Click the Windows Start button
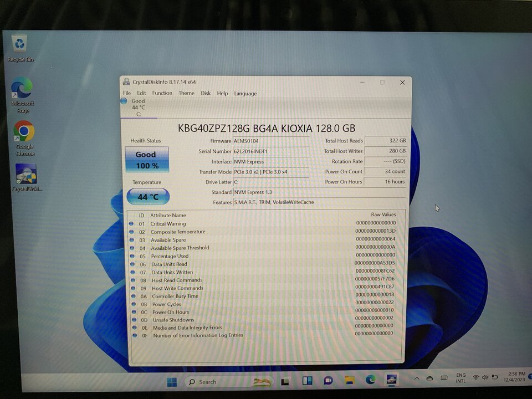The height and width of the screenshot is (399, 532). 172,382
